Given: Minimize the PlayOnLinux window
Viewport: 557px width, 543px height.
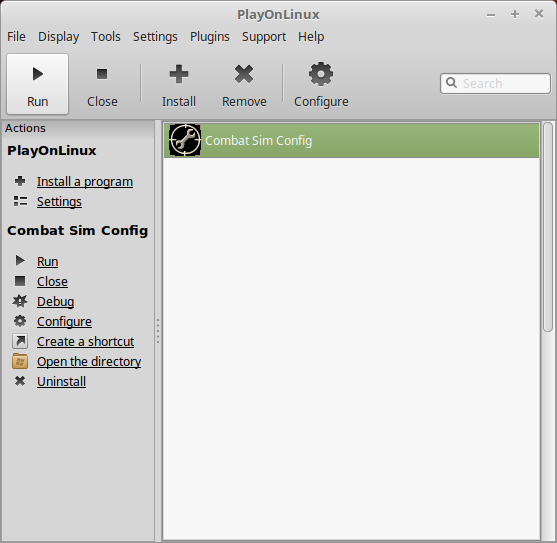Looking at the screenshot, I should click(491, 15).
